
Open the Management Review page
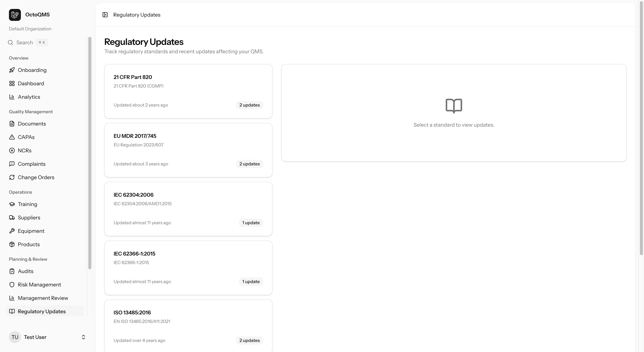45,298
